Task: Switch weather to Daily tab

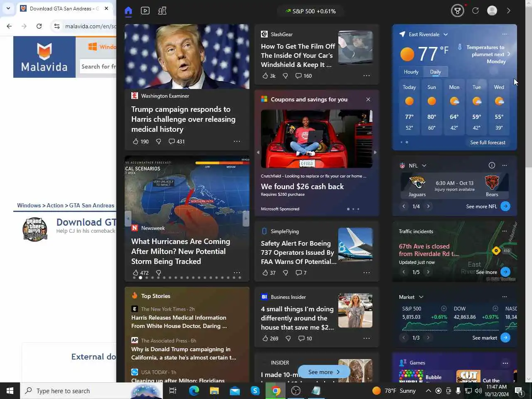Action: 436,72
